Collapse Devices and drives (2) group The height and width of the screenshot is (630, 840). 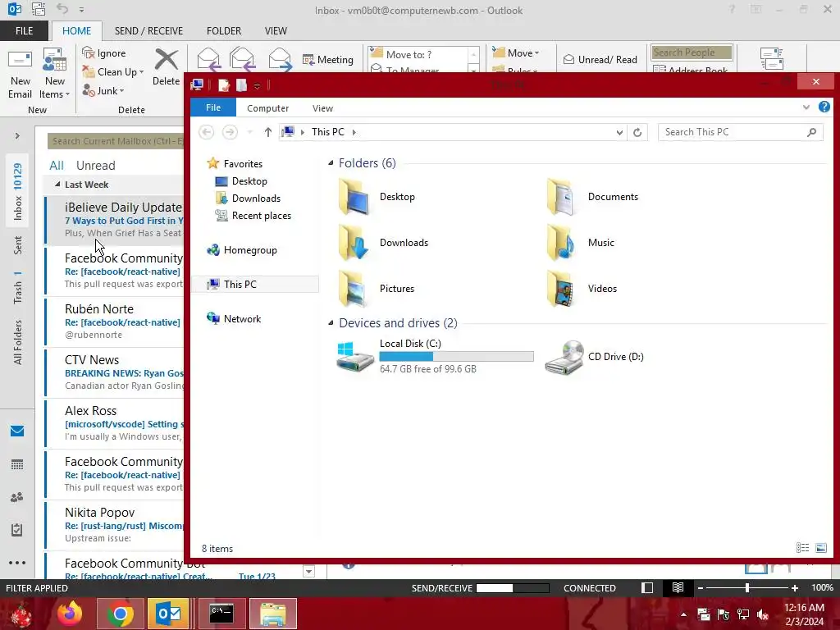331,323
